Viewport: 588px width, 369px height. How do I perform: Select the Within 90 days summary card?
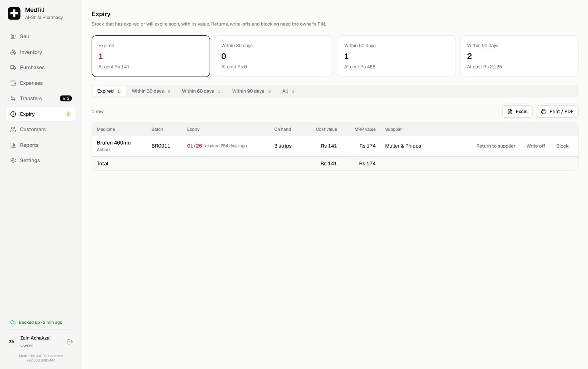(519, 56)
